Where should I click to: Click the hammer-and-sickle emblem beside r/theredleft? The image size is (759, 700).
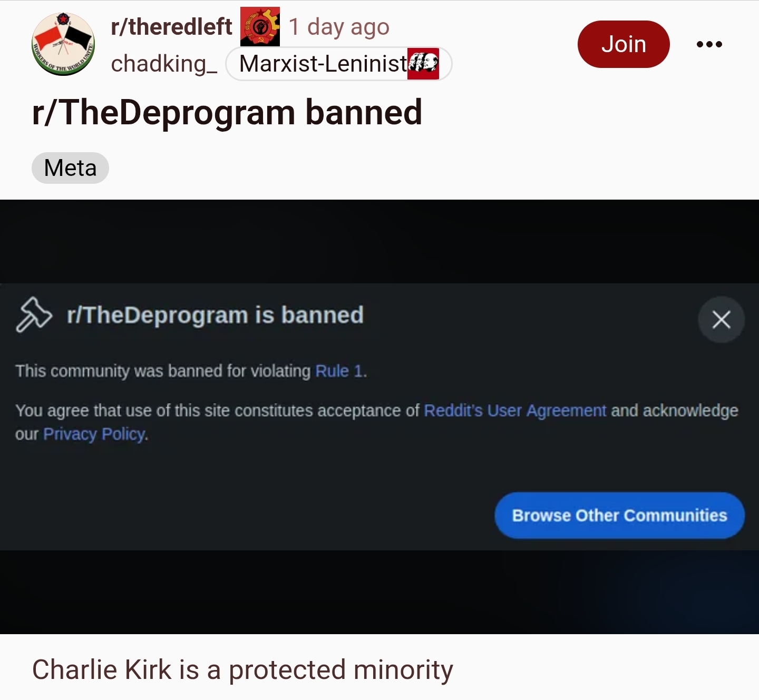[x=260, y=26]
